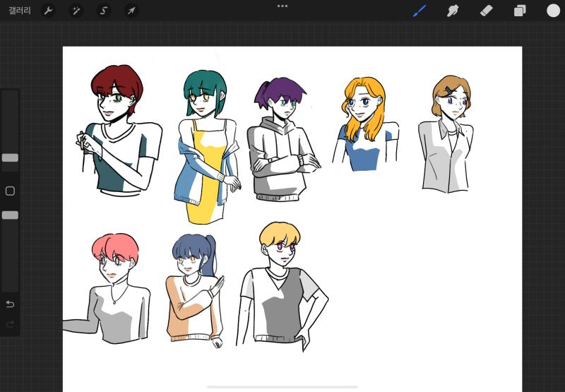This screenshot has height=392, width=565.
Task: Select the Brush tool
Action: click(x=420, y=11)
